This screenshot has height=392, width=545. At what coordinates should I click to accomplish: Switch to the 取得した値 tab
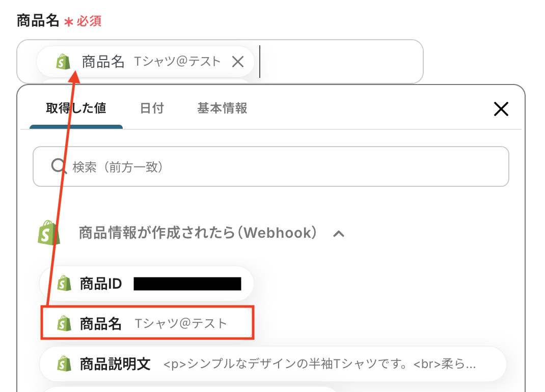click(76, 108)
